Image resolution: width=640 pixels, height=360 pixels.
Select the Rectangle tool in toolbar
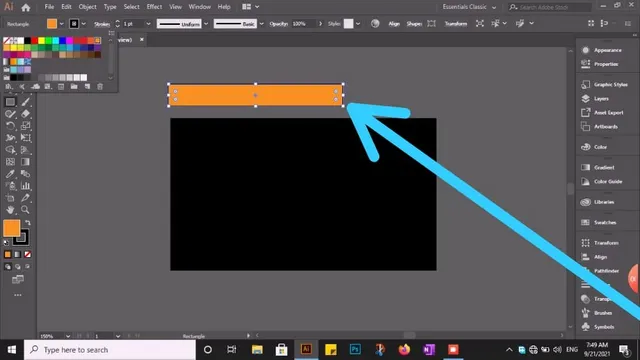click(10, 102)
